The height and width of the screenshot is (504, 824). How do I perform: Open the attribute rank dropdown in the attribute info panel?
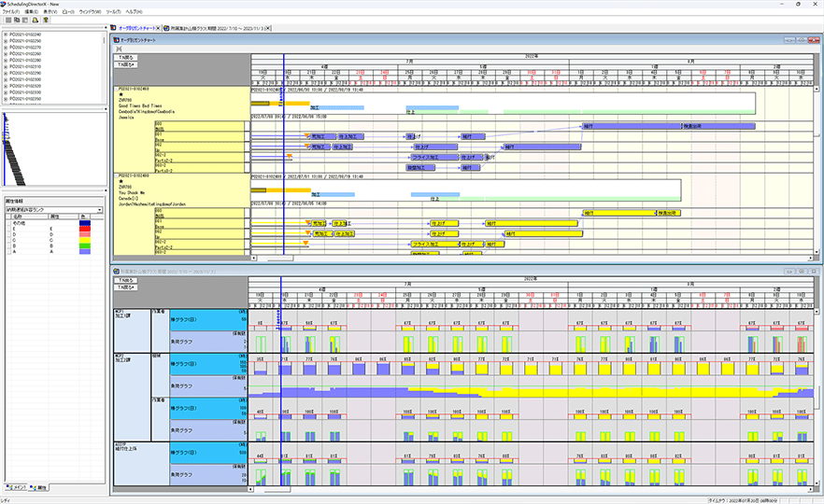pyautogui.click(x=99, y=211)
